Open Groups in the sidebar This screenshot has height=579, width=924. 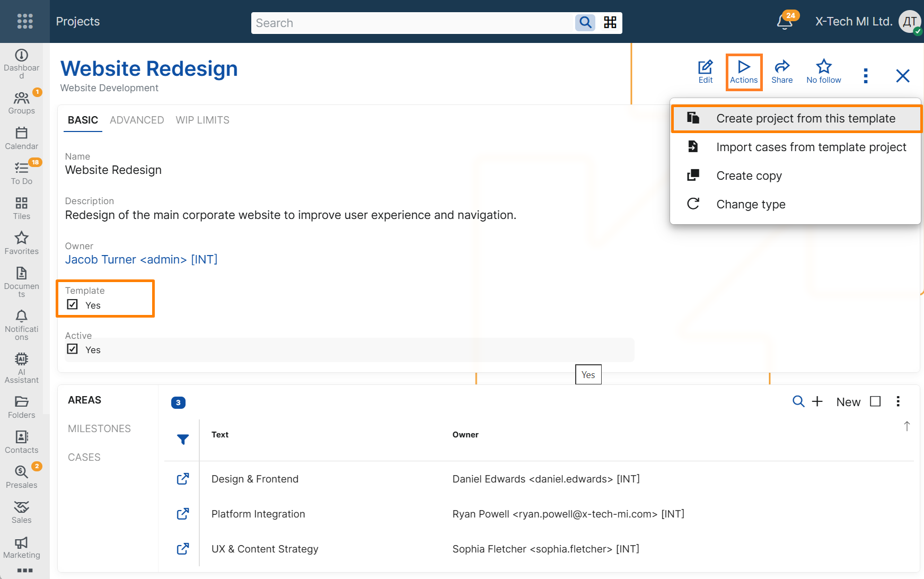click(22, 103)
